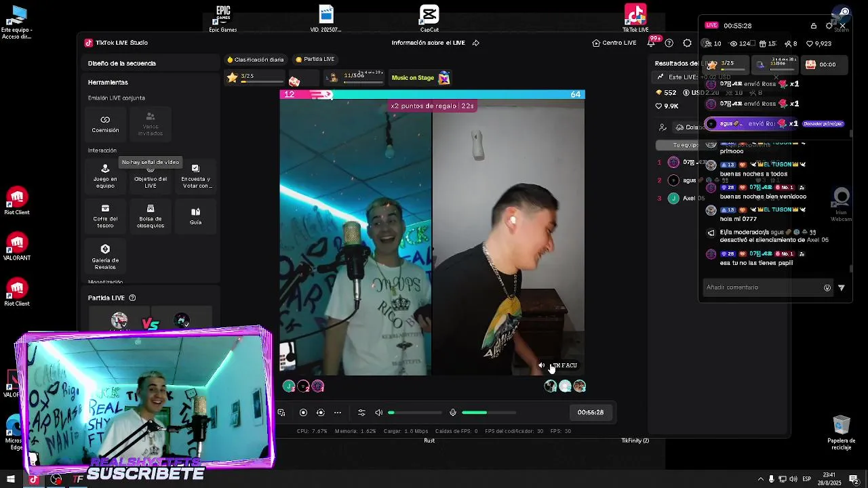The image size is (868, 488).
Task: Open Encuesta y Votar con tool
Action: click(x=196, y=176)
